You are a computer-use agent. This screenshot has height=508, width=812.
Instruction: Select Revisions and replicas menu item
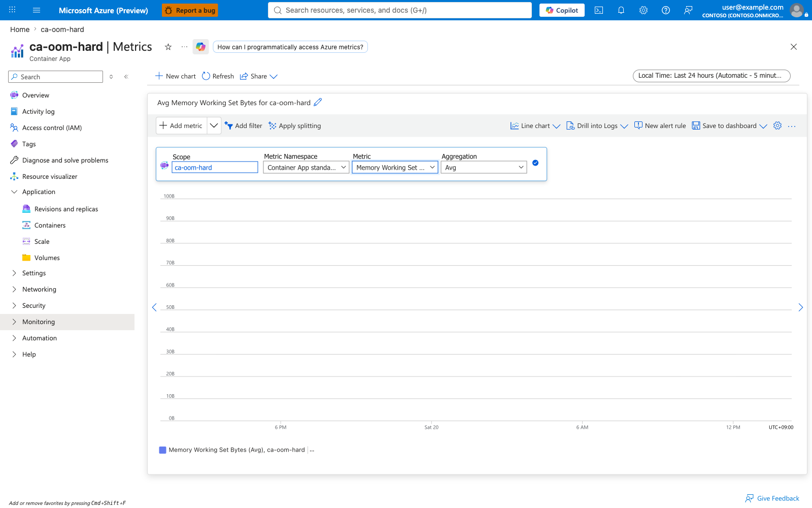point(66,209)
